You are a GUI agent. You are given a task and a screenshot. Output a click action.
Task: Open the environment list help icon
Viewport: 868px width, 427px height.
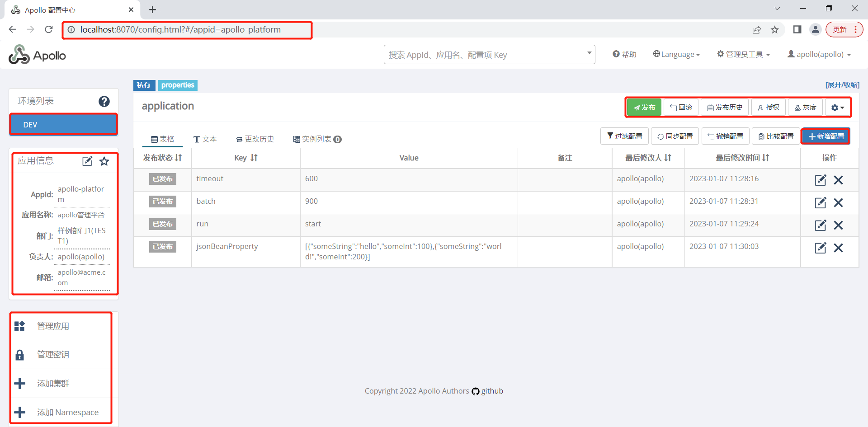(104, 101)
